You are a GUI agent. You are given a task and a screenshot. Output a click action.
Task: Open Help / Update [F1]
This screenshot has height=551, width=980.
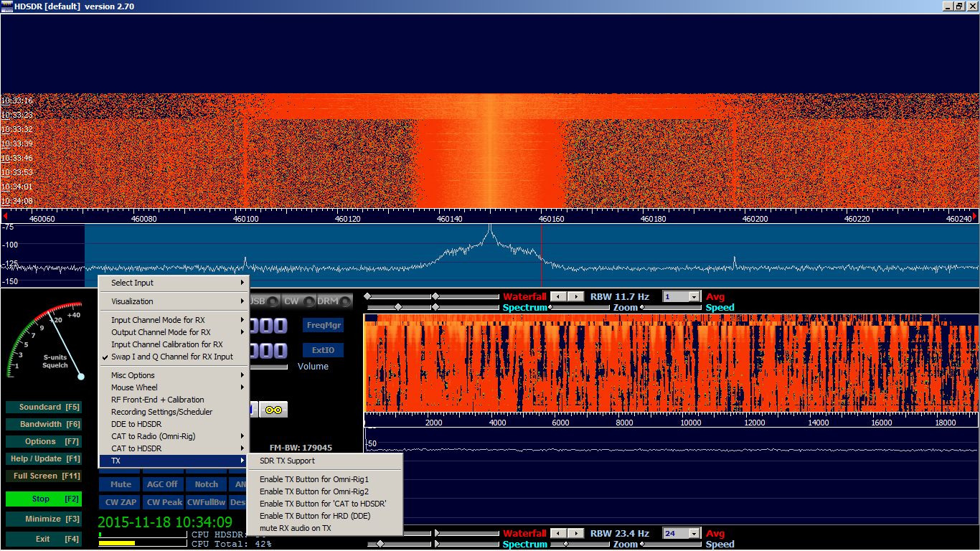point(43,458)
